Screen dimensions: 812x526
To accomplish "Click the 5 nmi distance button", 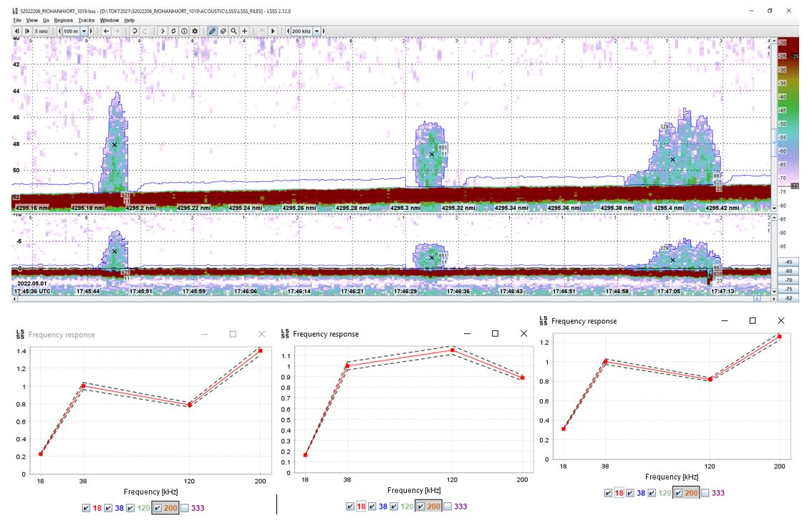I will point(42,32).
